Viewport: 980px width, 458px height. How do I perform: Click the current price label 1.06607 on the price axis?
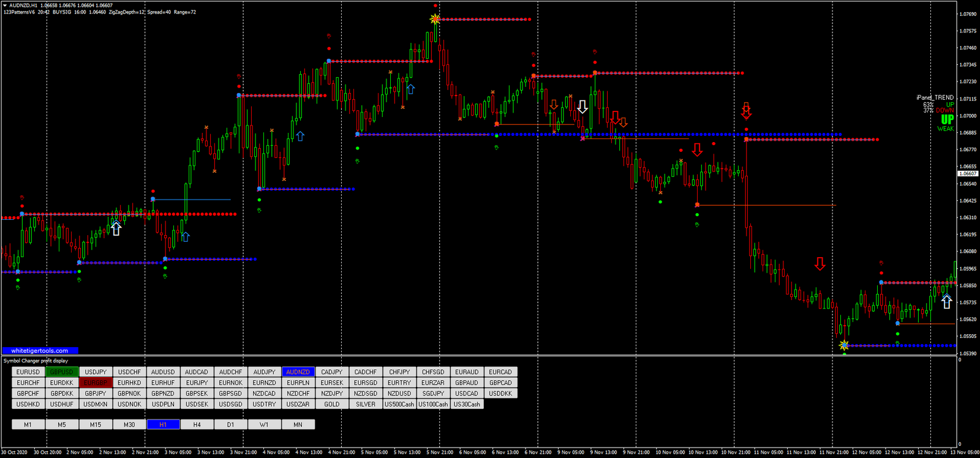[x=968, y=174]
